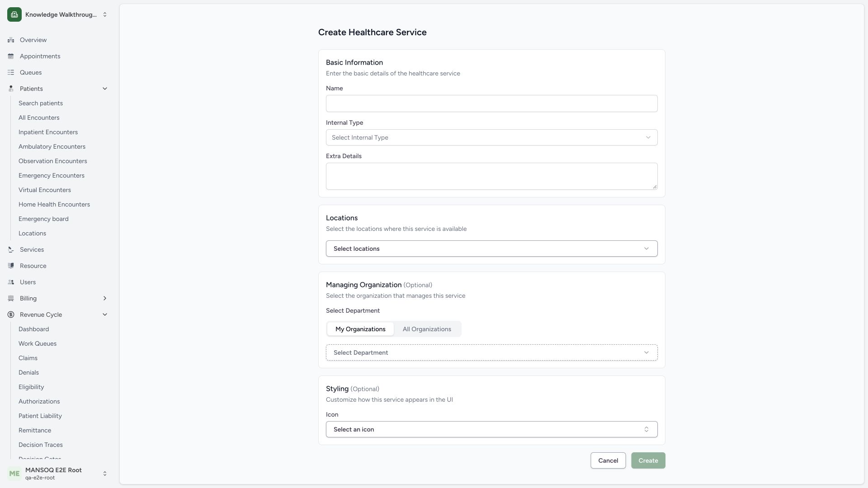Click the Billing sidebar icon
The width and height of the screenshot is (868, 488).
(11, 298)
